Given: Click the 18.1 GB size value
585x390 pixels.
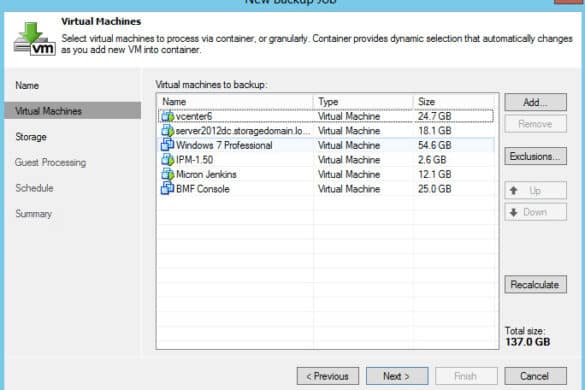Looking at the screenshot, I should 435,131.
